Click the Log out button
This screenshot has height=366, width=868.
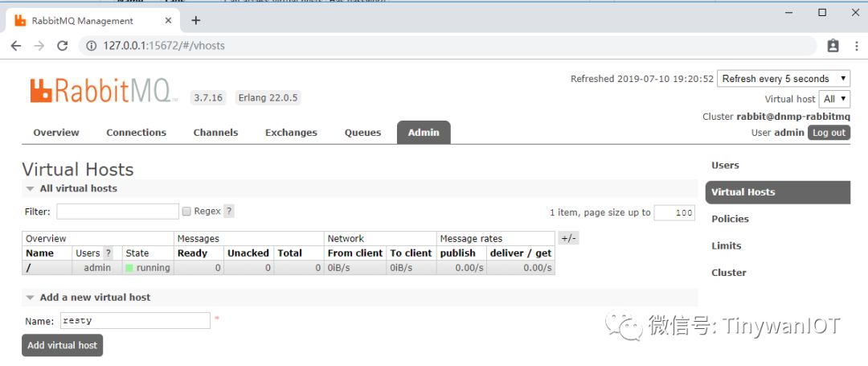[829, 133]
